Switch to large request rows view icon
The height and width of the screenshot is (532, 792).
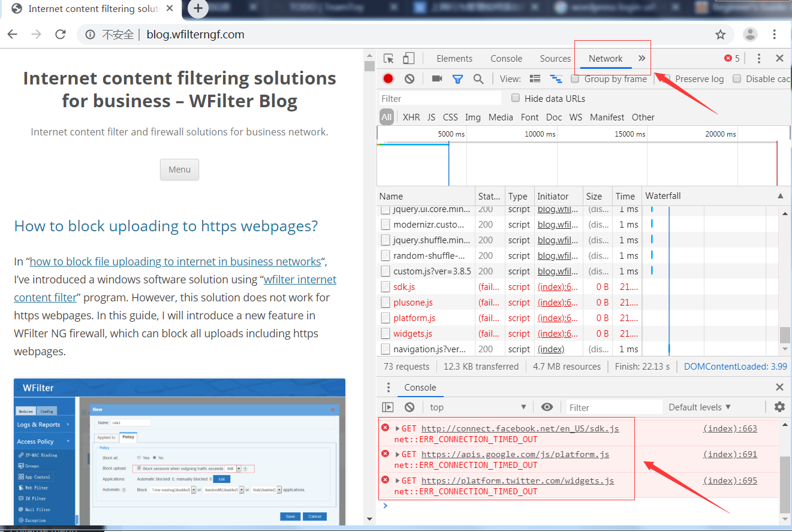(535, 78)
